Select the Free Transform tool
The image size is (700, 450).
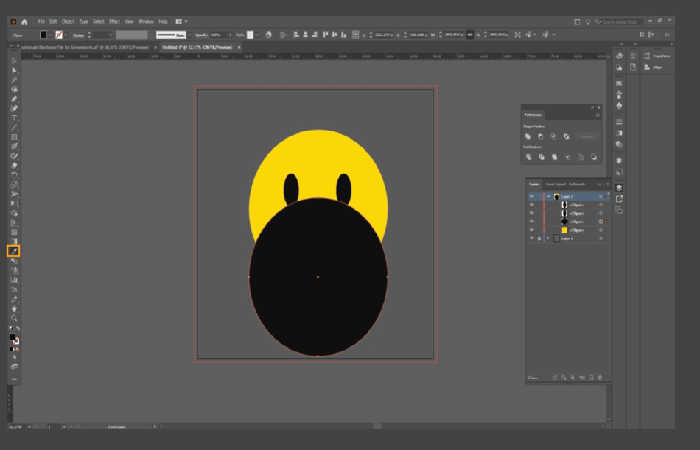14,204
